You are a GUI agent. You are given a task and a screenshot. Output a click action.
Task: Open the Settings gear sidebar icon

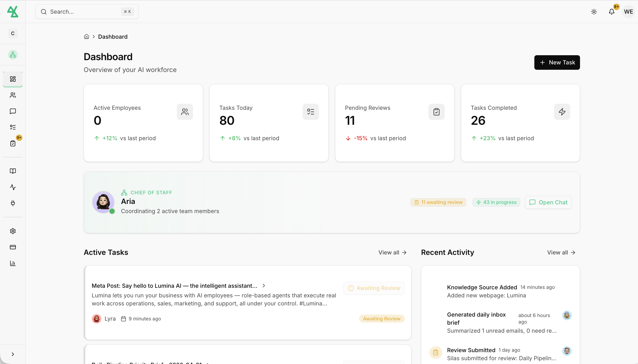tap(13, 231)
